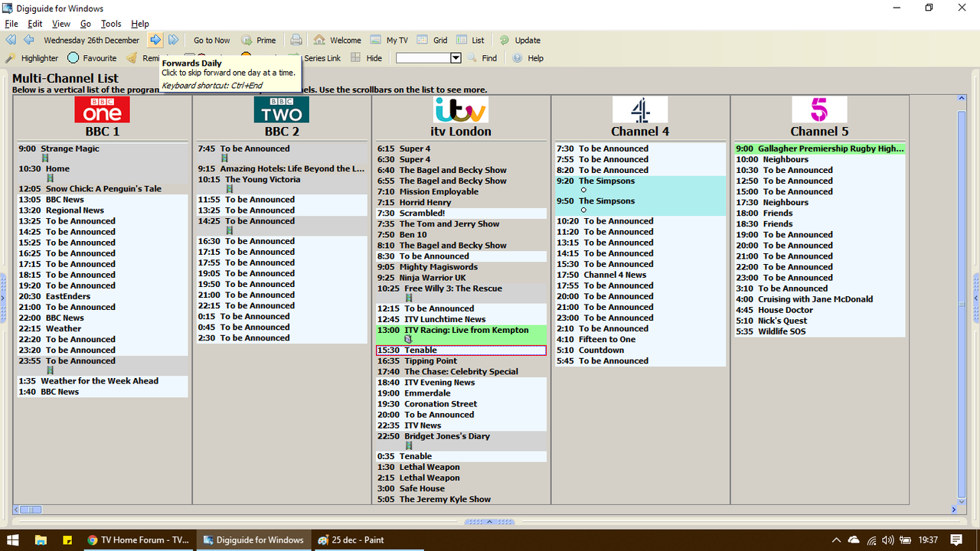Click the Channel 5 logo
This screenshot has height=551, width=980.
coord(819,109)
